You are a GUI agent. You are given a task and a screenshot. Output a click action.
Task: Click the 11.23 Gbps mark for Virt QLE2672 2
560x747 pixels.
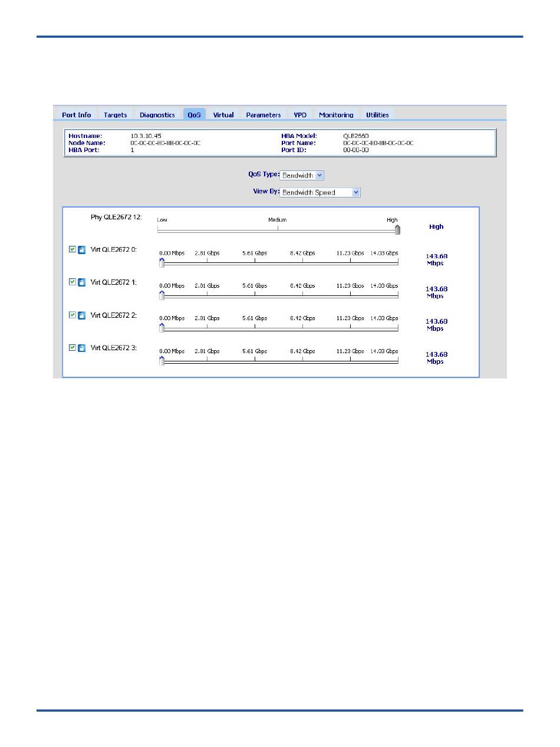350,318
